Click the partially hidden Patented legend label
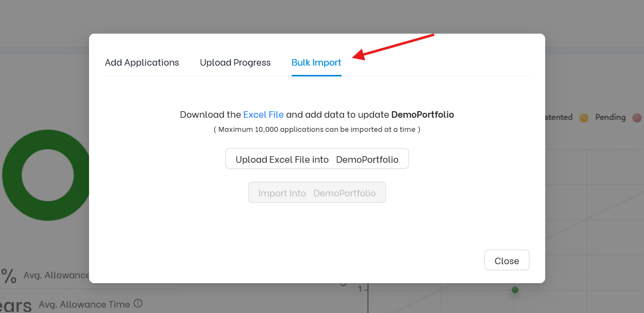 point(559,117)
